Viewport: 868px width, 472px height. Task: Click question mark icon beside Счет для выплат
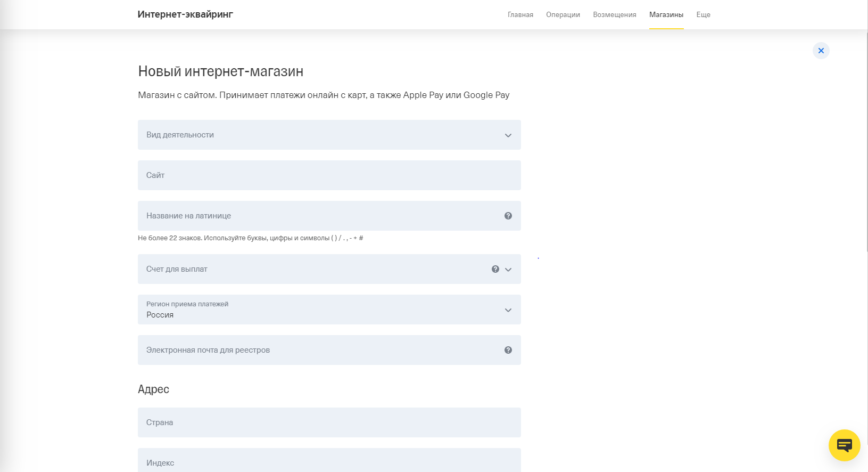click(x=495, y=269)
